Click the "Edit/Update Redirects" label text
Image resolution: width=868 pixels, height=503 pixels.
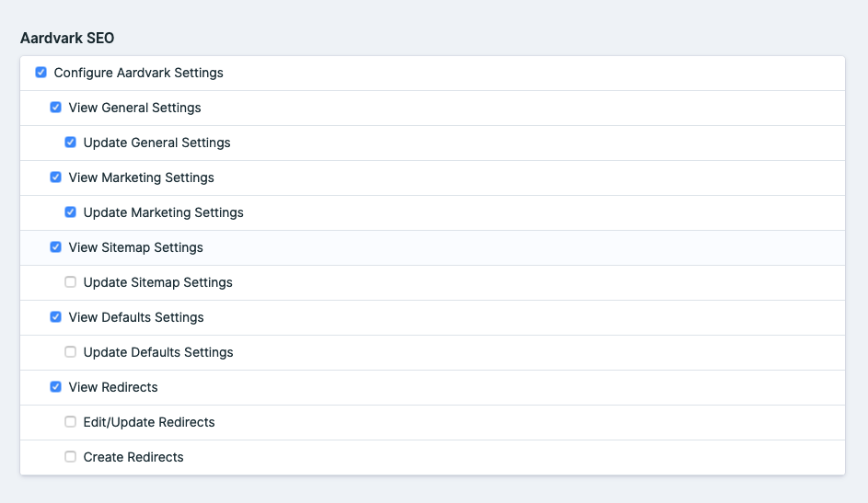coord(149,422)
